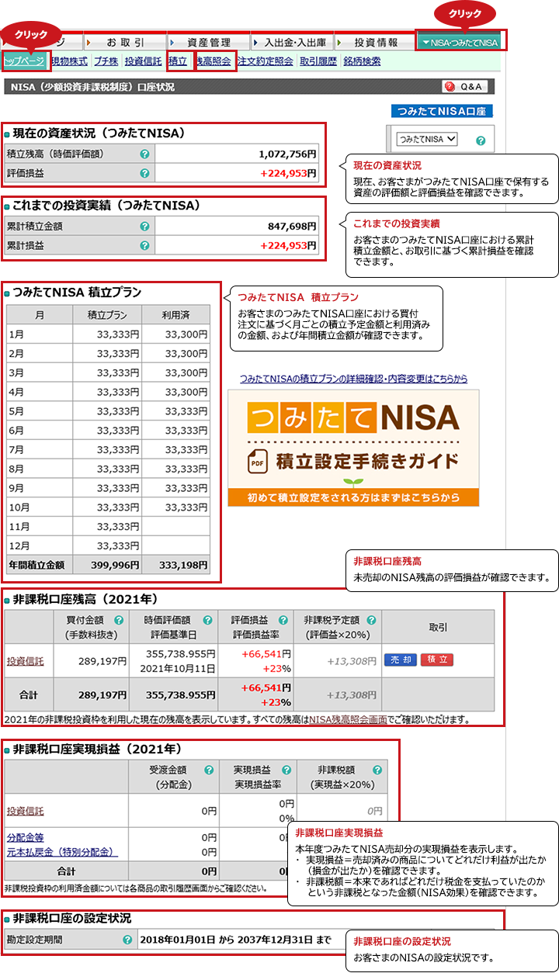Open help icon for 買付金額 column
This screenshot has height=980, width=559.
click(x=119, y=620)
